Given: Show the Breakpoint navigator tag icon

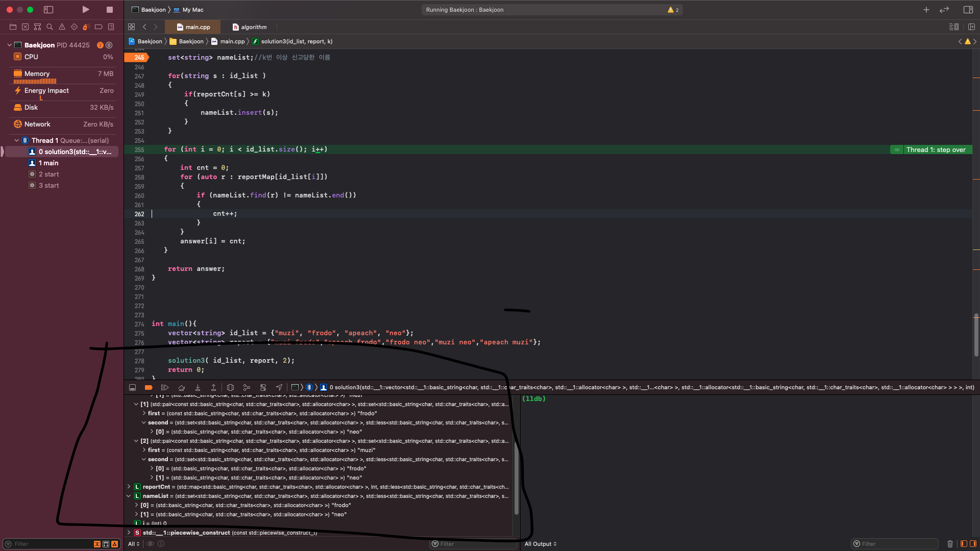Looking at the screenshot, I should click(99, 27).
